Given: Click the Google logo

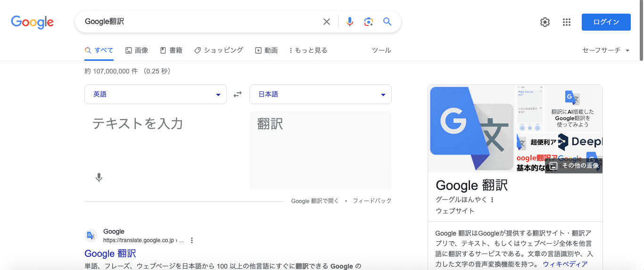Looking at the screenshot, I should (32, 22).
